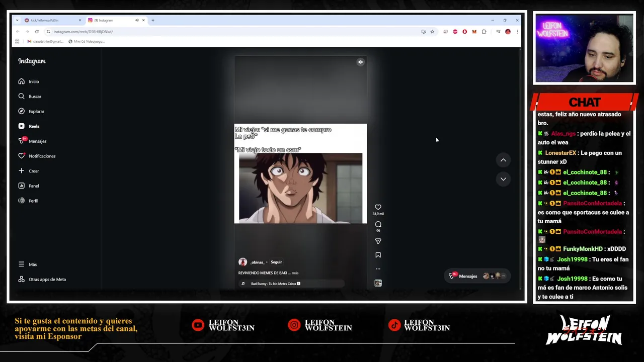Select chat user LonestarEX
The height and width of the screenshot is (362, 644).
(560, 153)
